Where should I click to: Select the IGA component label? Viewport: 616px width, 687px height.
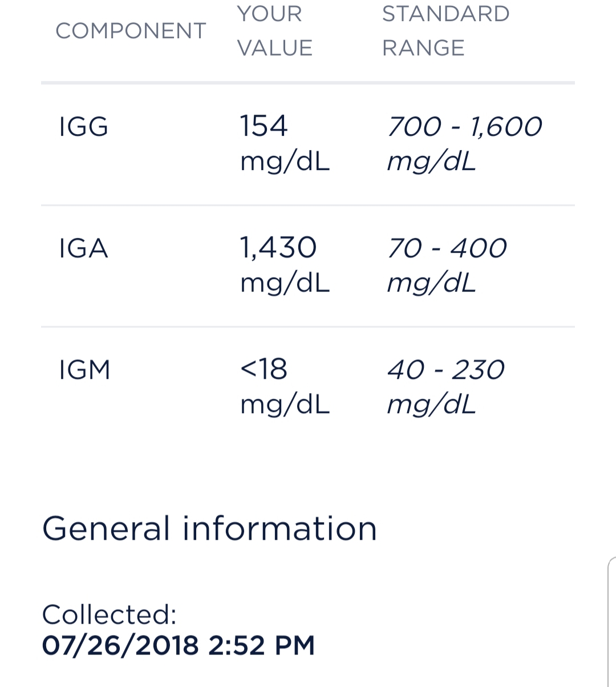click(x=83, y=248)
